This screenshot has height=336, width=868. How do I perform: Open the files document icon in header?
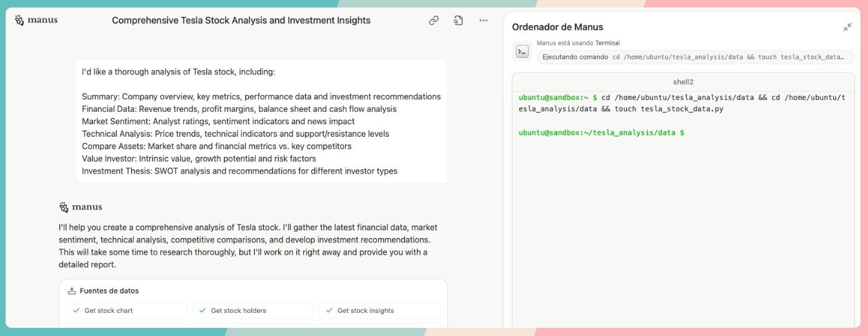click(x=458, y=21)
